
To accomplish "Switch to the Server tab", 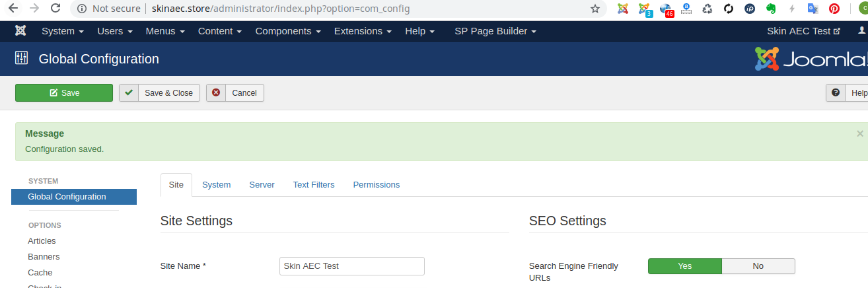I will pyautogui.click(x=262, y=185).
